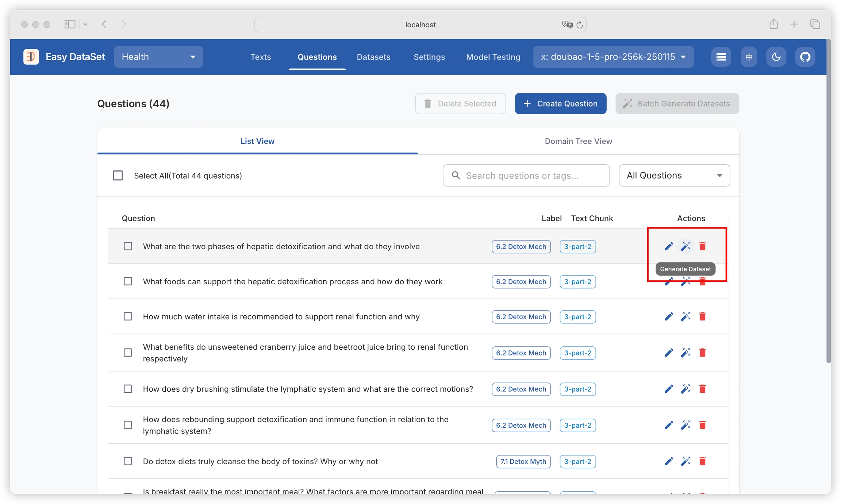
Task: Open the GitHub icon link in header
Action: (805, 57)
